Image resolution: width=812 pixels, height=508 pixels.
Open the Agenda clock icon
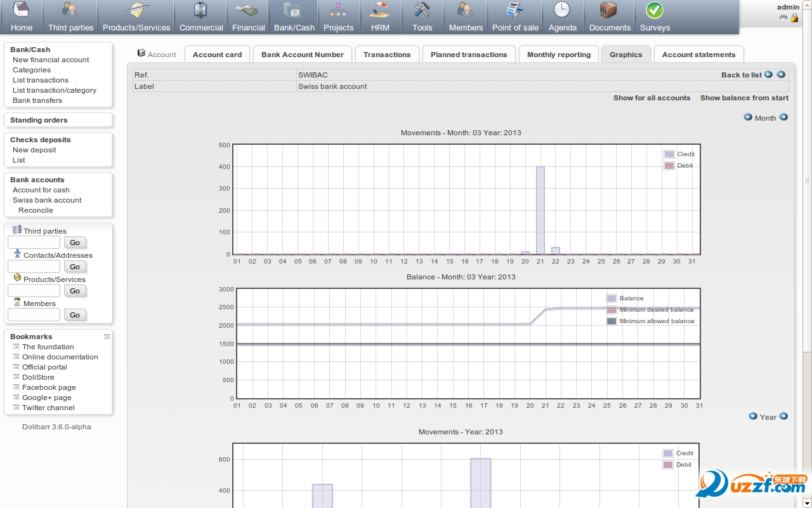click(562, 11)
